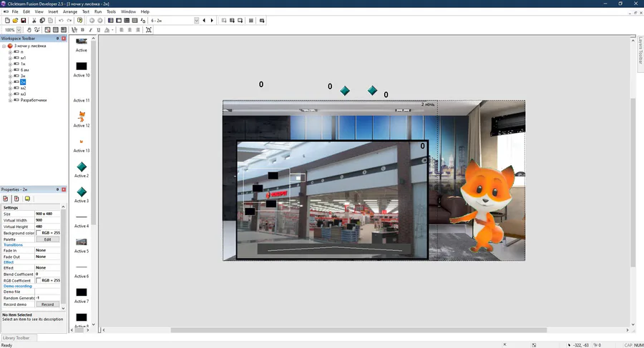Click the horizontal scrollbar of frame editor
This screenshot has height=348, width=644.
358,330
